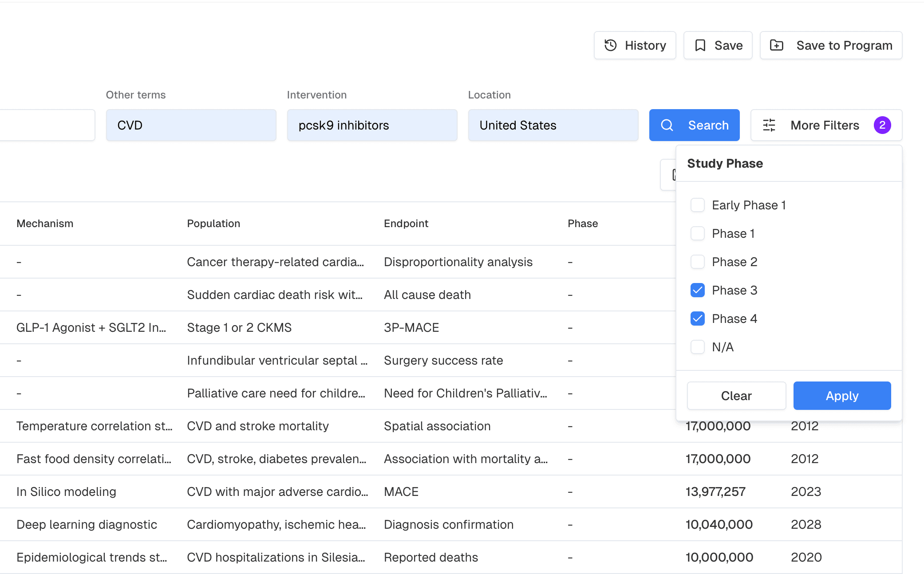Run the Search
The height and width of the screenshot is (574, 924).
694,125
